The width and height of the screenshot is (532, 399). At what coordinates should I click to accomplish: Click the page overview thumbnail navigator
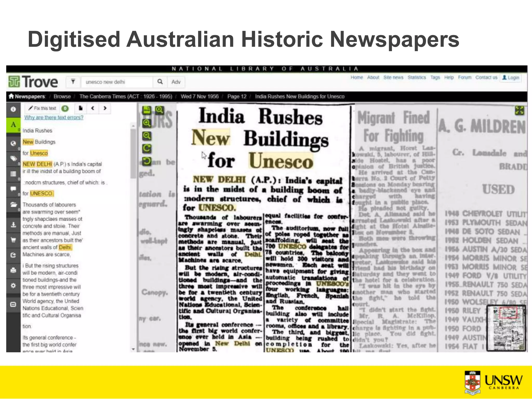506,328
